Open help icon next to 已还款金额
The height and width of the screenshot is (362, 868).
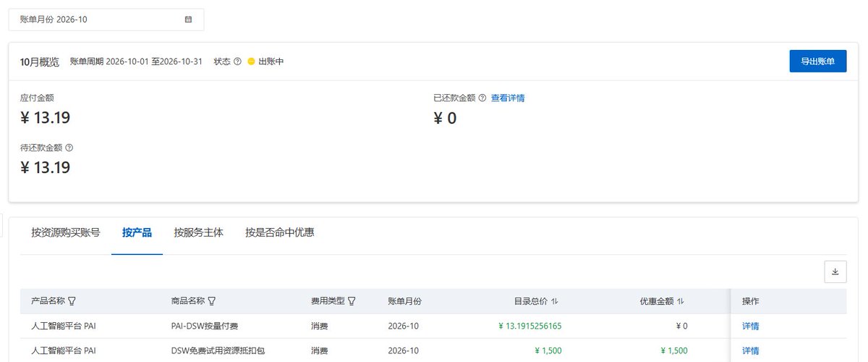(x=482, y=98)
